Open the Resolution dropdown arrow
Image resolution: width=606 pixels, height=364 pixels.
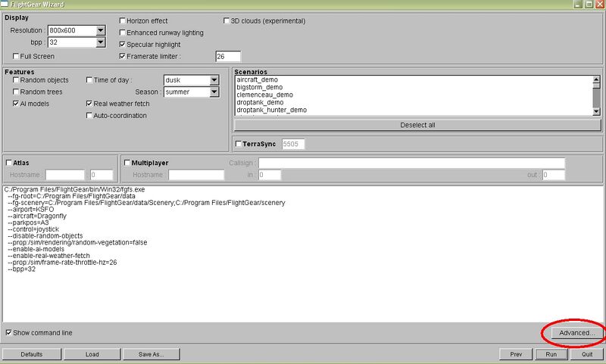(x=101, y=30)
